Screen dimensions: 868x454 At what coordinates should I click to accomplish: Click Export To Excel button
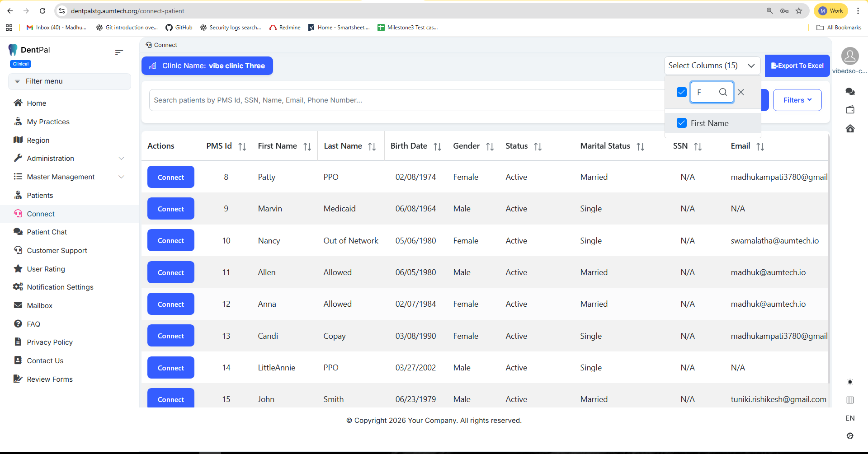[797, 66]
